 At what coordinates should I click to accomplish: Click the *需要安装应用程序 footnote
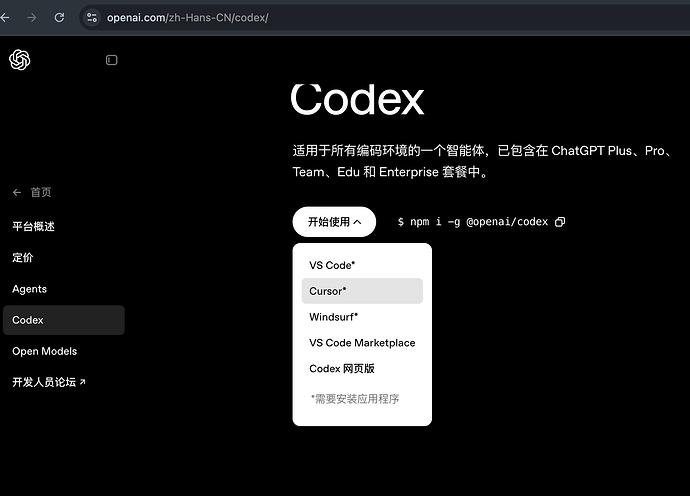pos(355,399)
